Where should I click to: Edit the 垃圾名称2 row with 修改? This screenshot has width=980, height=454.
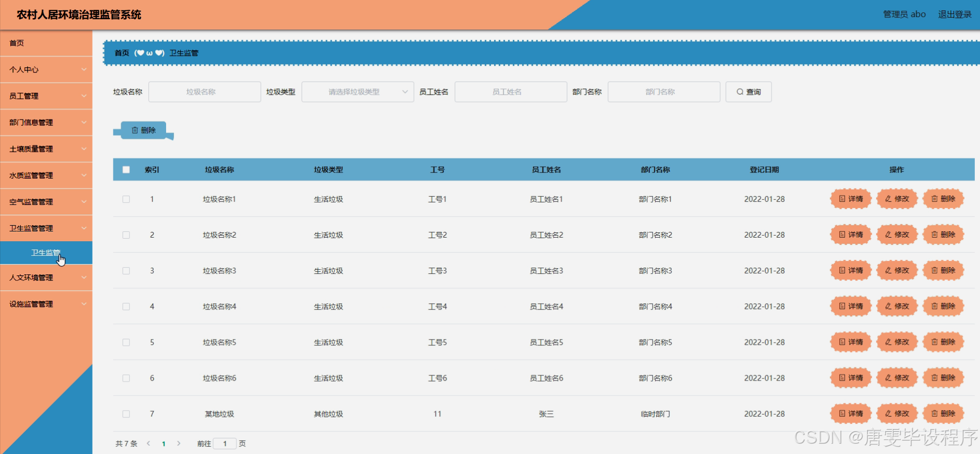click(897, 235)
